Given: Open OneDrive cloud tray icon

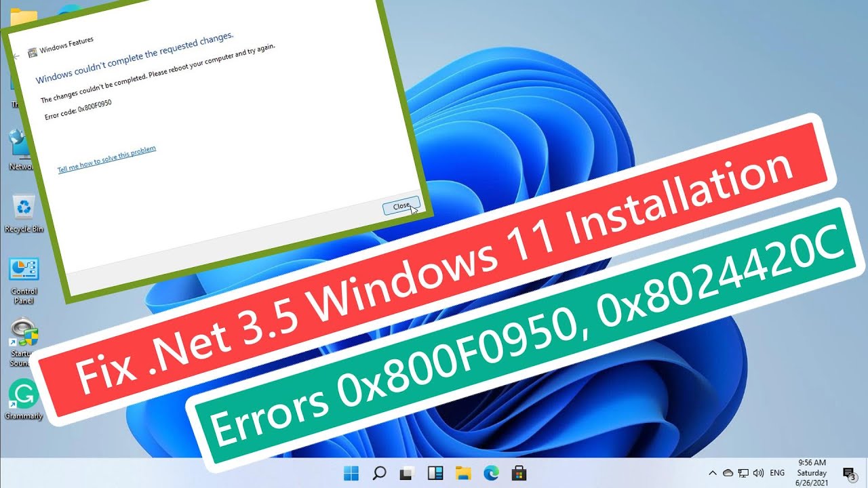Looking at the screenshot, I should [x=728, y=473].
